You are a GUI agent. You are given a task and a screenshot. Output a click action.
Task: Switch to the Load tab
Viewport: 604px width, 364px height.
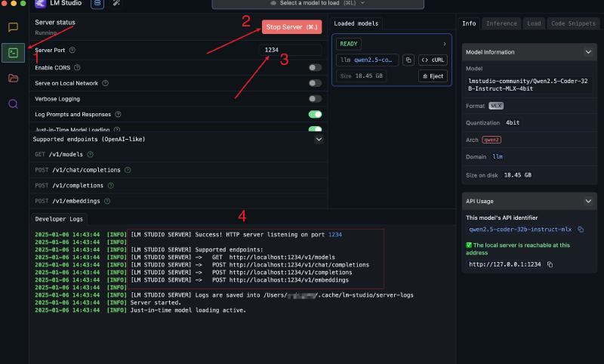click(534, 23)
